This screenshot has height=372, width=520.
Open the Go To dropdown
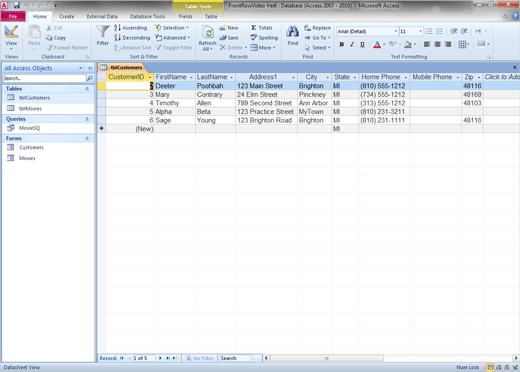[x=317, y=38]
